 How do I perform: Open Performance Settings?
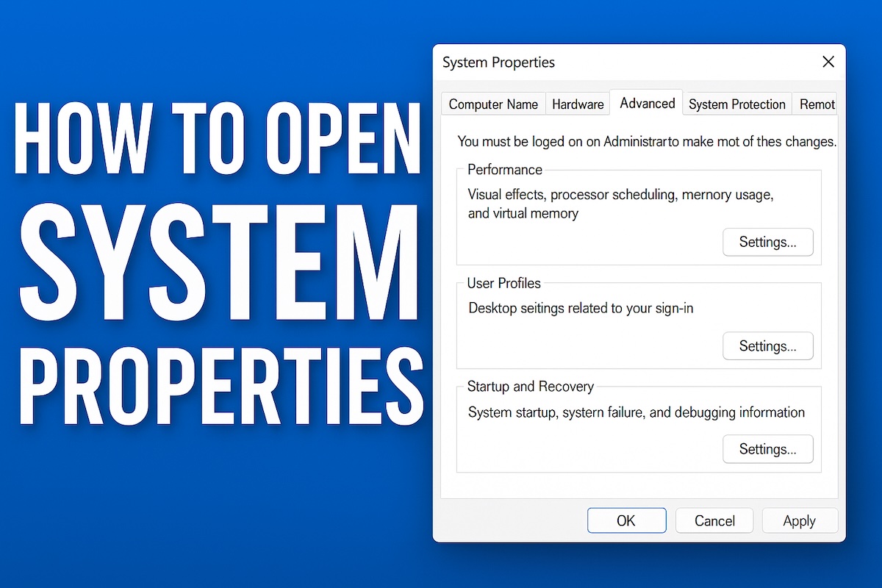(767, 242)
